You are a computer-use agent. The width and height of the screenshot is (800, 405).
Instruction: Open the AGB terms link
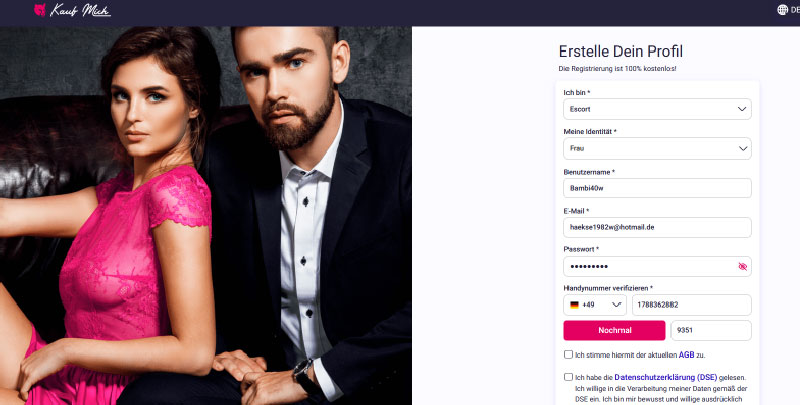pos(686,355)
